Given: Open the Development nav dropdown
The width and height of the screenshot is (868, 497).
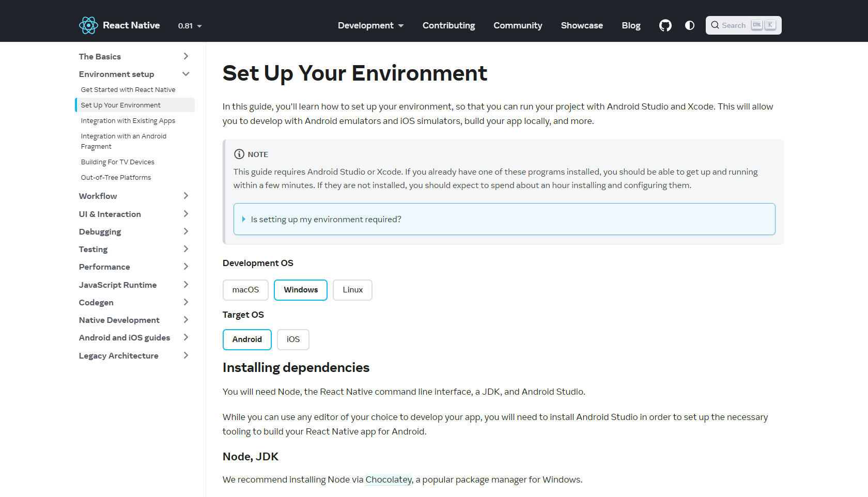Looking at the screenshot, I should [x=370, y=25].
